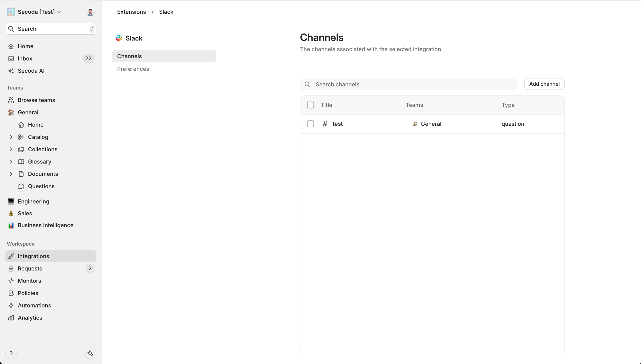
Task: Expand the Documents tree chevron
Action: pos(11,174)
